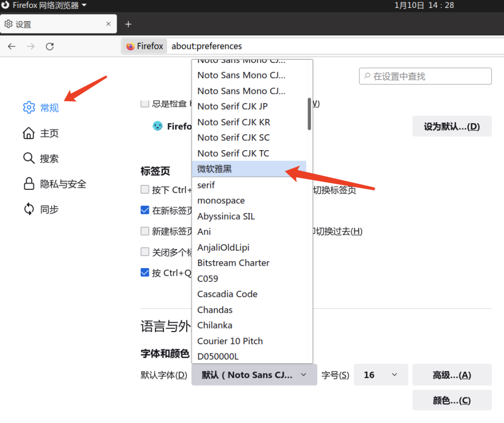Click the 高级...(A) fonts button
Viewport: 504px width, 423px height.
pyautogui.click(x=452, y=374)
